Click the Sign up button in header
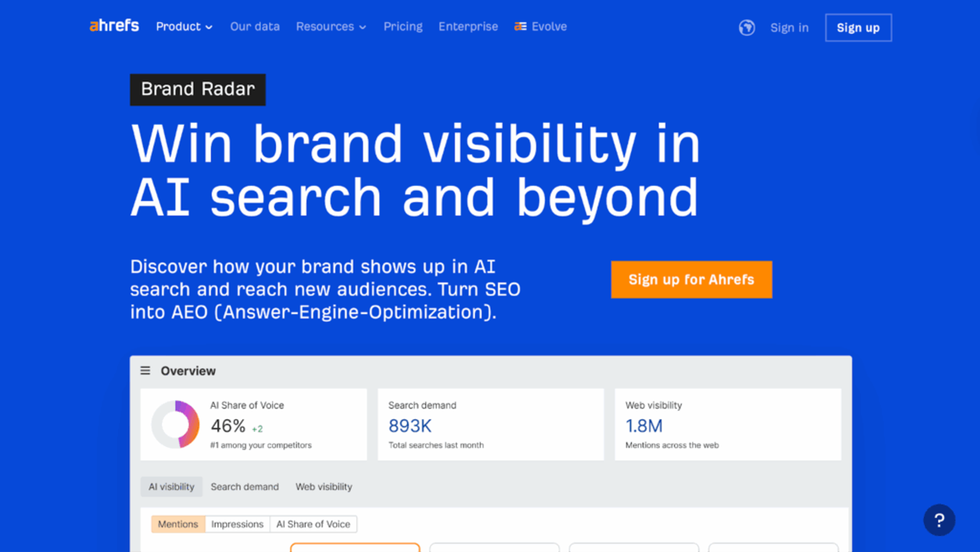 (x=858, y=28)
